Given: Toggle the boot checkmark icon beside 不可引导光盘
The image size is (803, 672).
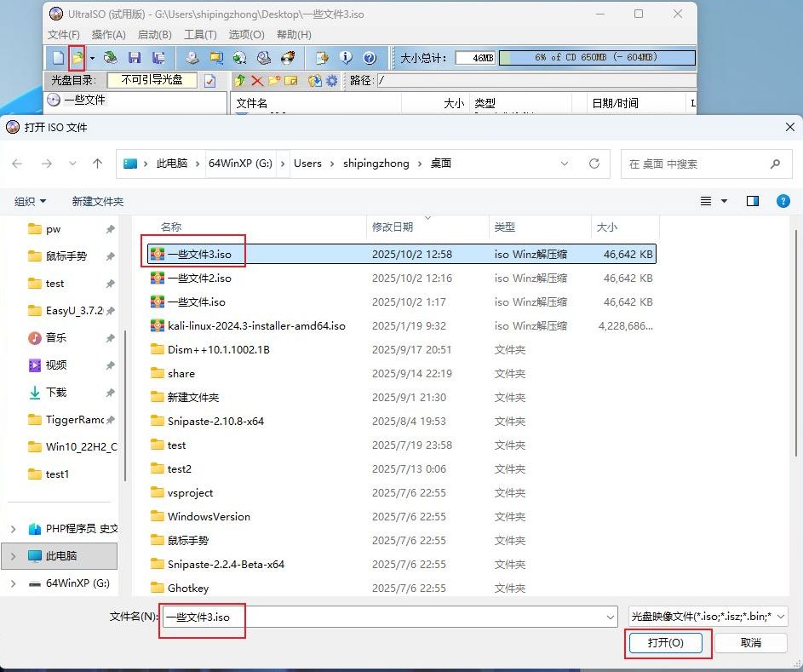Looking at the screenshot, I should 210,81.
